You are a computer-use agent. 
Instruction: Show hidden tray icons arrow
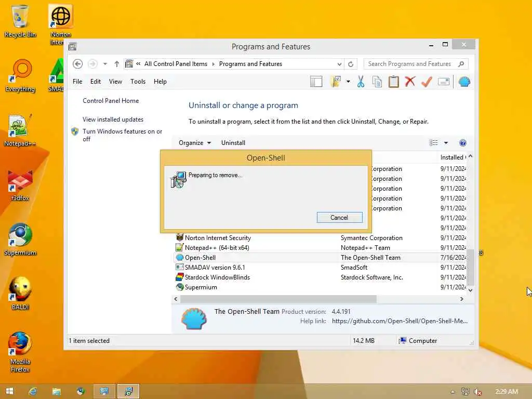(x=453, y=392)
